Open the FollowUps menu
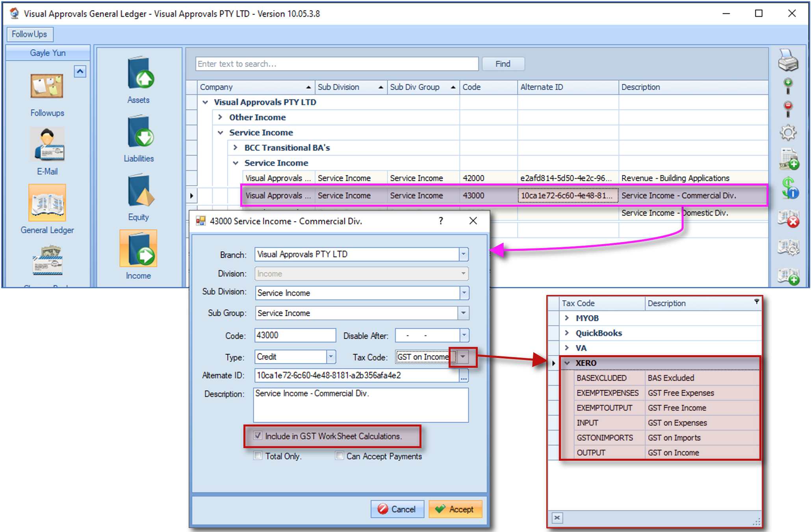Screen dimensions: 811x532 [x=30, y=34]
